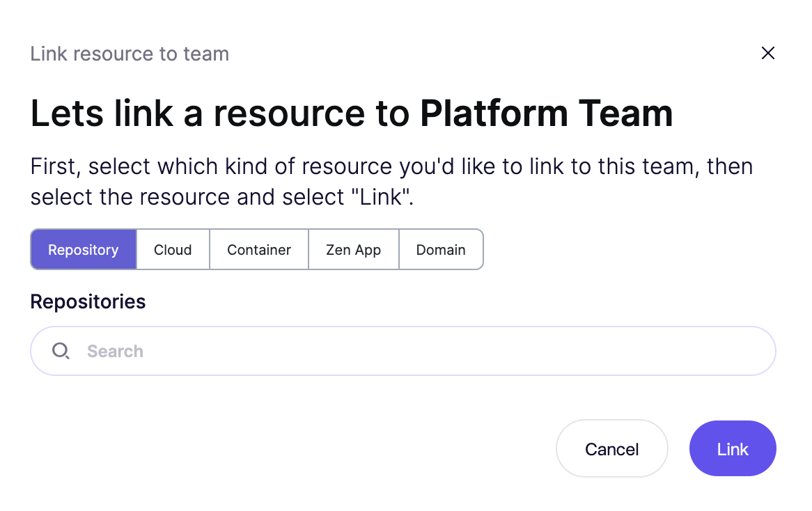Open the Zen App resource tab
812x511 pixels.
354,249
